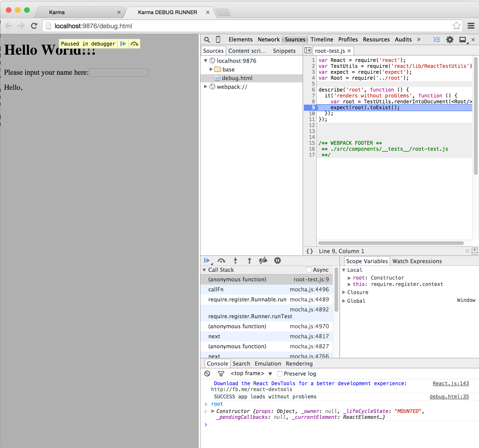Click the name input field
479x448 pixels.
click(x=118, y=72)
